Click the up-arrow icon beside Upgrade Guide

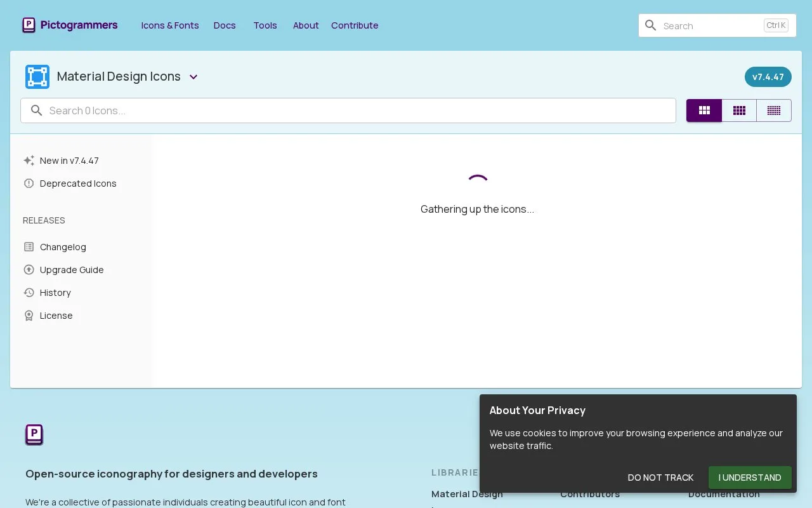pyautogui.click(x=29, y=270)
